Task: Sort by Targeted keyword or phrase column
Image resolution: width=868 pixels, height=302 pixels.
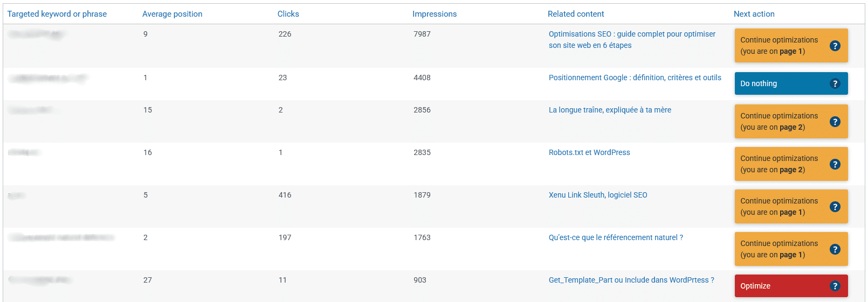Action: click(x=57, y=14)
